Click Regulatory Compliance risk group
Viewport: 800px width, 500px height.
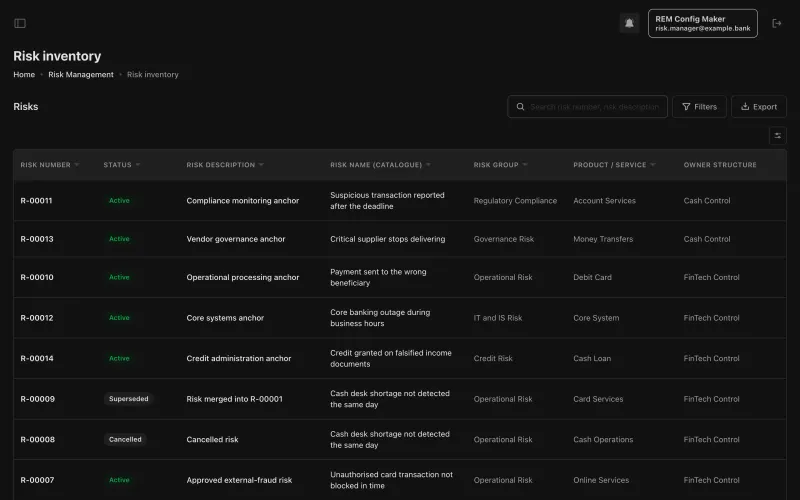515,201
